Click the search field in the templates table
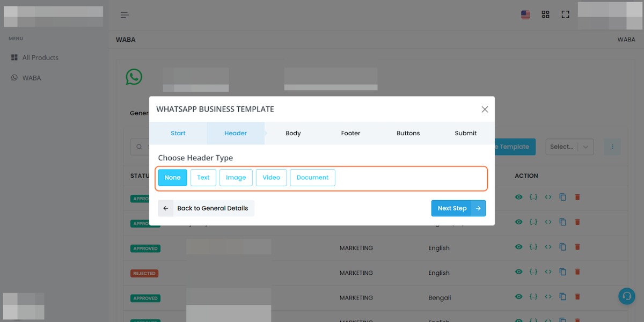Viewport: 644px width, 322px height. tap(141, 147)
